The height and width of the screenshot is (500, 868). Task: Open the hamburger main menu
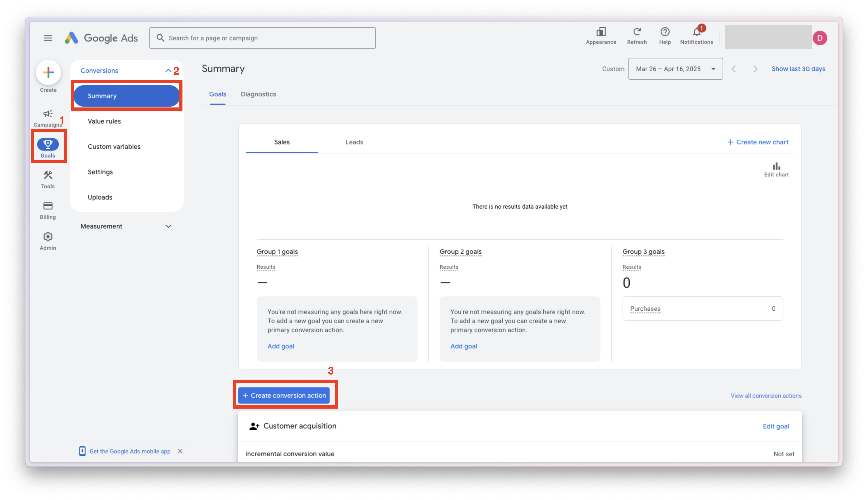(48, 38)
